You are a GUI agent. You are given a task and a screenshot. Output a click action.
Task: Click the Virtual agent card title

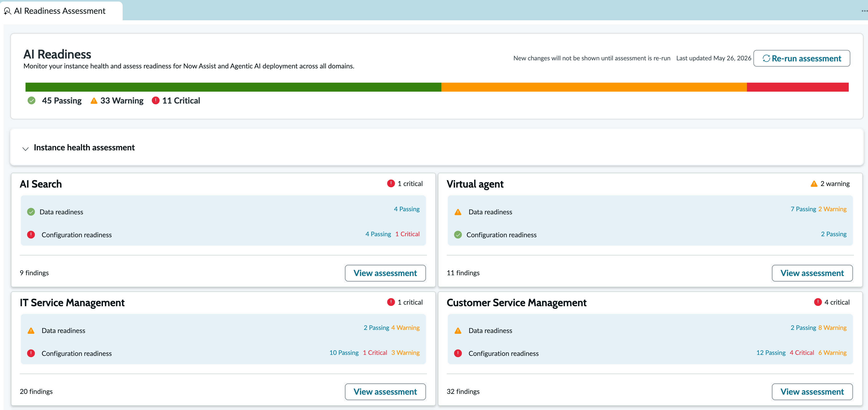pyautogui.click(x=475, y=184)
